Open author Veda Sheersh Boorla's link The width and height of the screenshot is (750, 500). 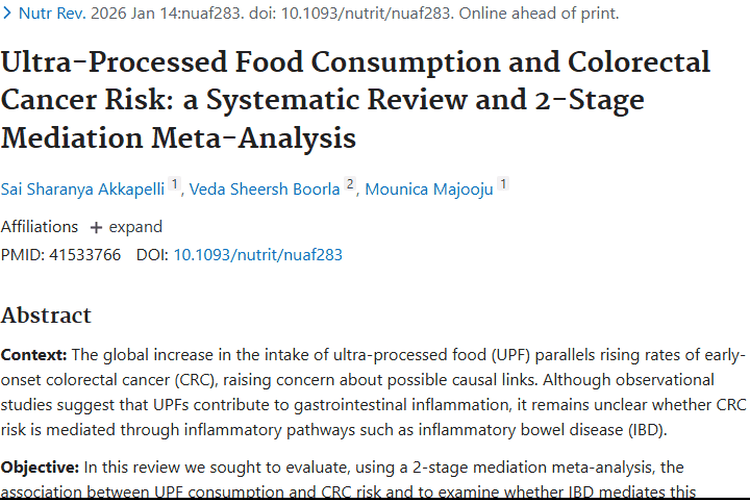(265, 188)
